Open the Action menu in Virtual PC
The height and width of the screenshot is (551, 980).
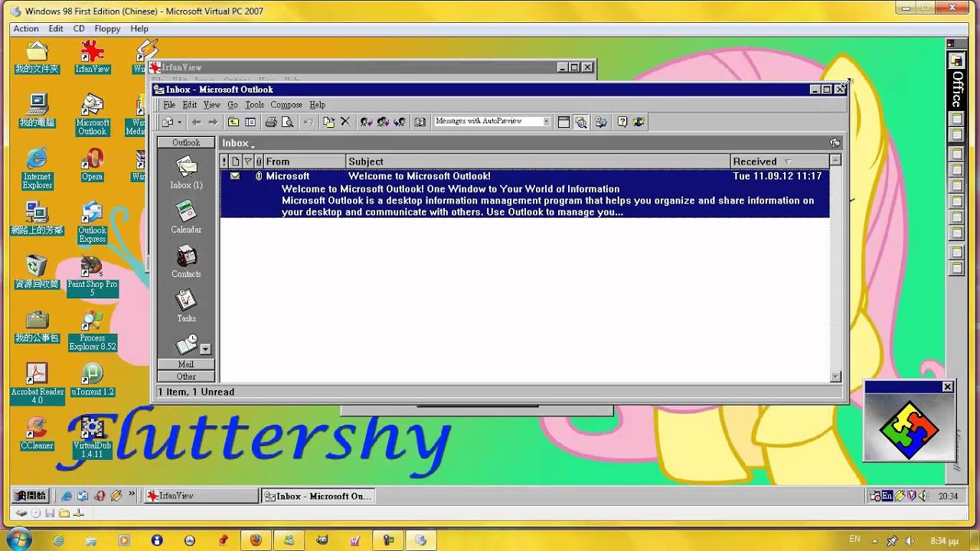click(26, 28)
